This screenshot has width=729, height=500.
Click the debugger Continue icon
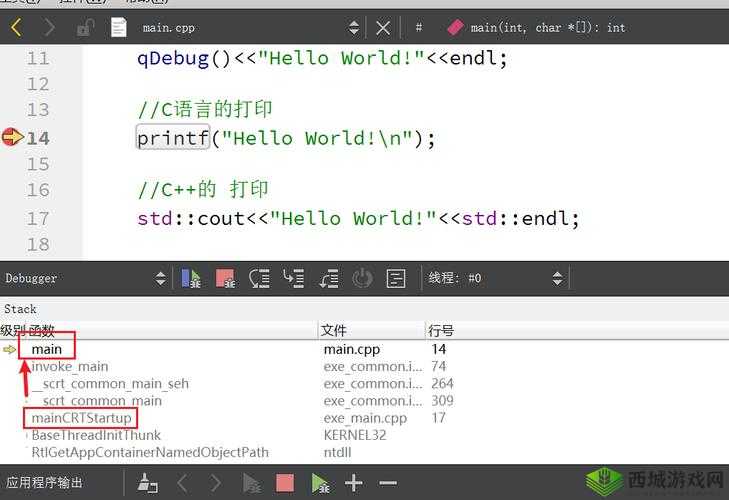[x=191, y=278]
